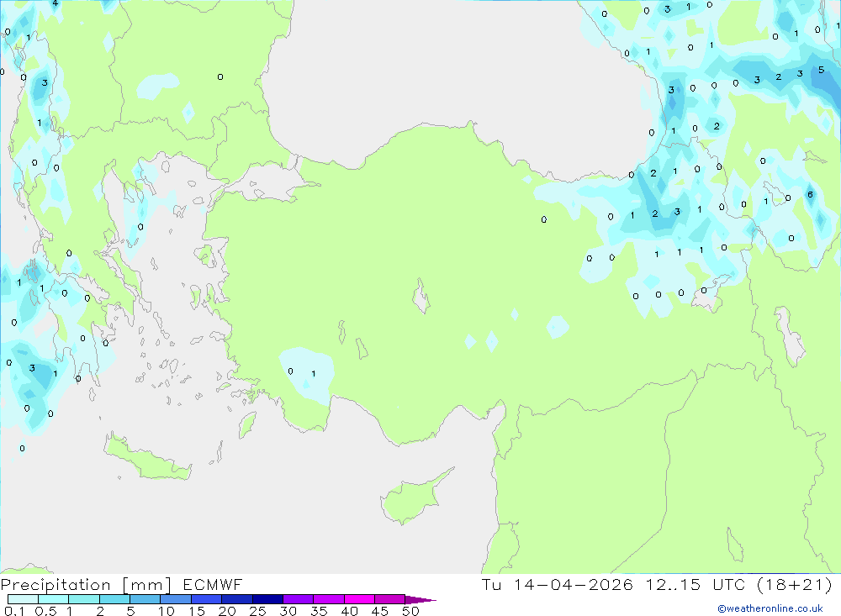Image resolution: width=841 pixels, height=616 pixels.
Task: Click the legend scale label '40'
Action: point(349,611)
